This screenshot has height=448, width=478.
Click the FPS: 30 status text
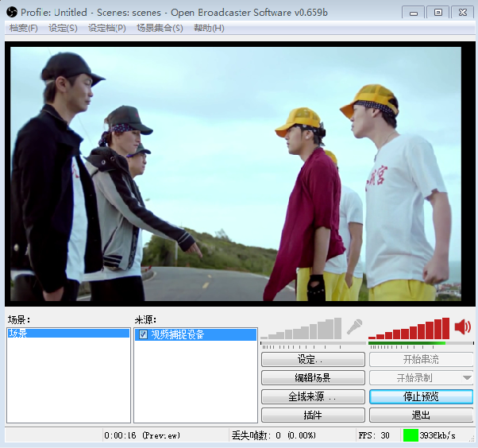click(x=374, y=435)
